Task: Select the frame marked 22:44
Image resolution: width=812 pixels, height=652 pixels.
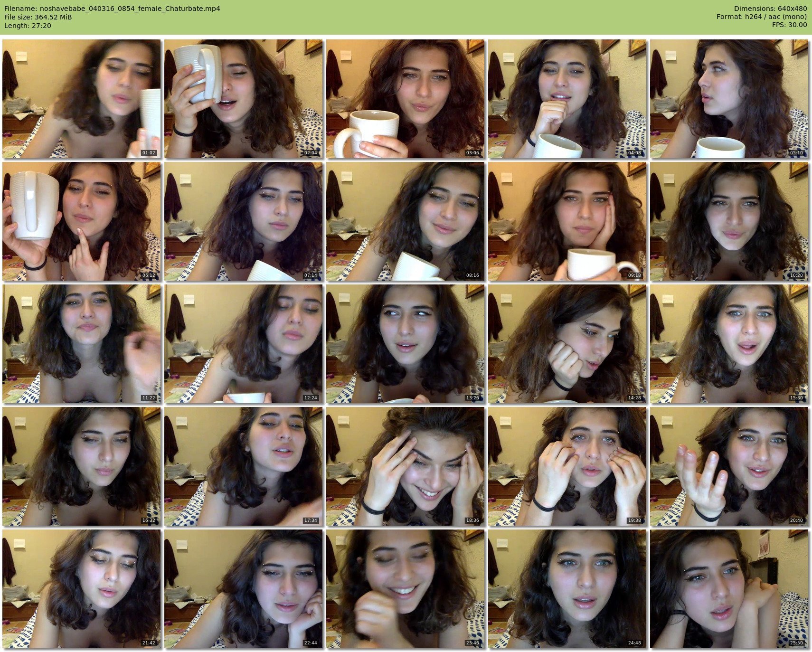Action: (244, 589)
